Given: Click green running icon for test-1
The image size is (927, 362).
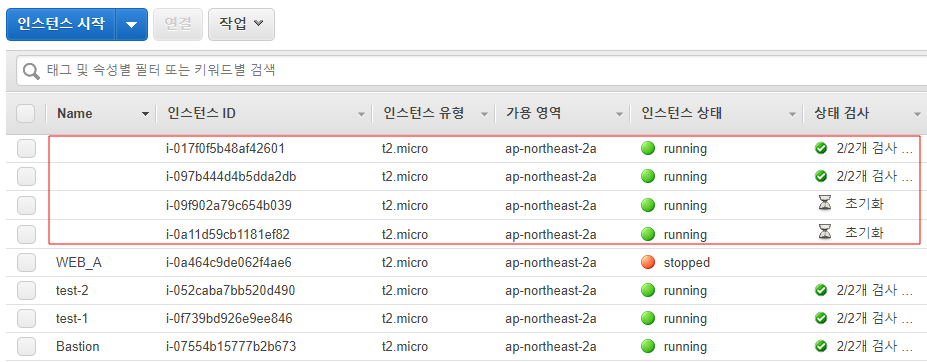Looking at the screenshot, I should click(x=648, y=319).
